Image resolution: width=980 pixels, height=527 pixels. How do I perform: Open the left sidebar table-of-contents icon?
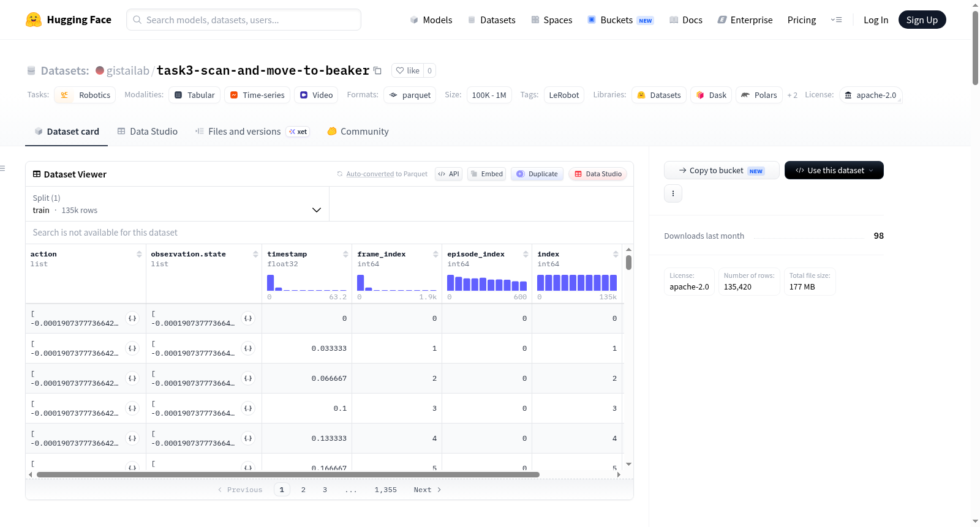(x=2, y=168)
